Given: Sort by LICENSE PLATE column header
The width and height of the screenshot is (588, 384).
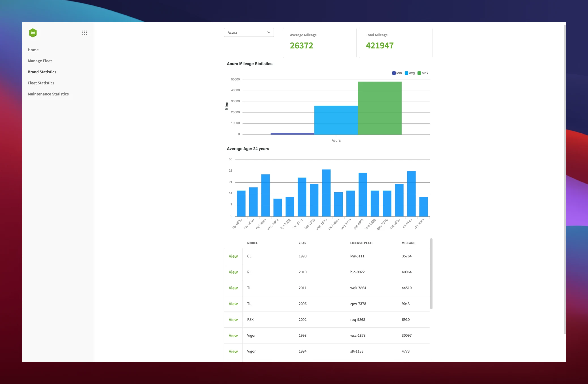Looking at the screenshot, I should (362, 243).
